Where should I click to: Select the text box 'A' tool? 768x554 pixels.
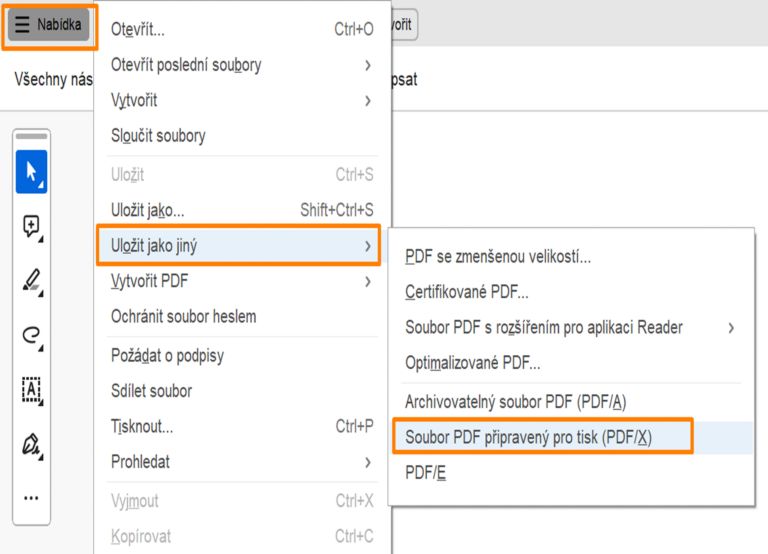pyautogui.click(x=32, y=389)
